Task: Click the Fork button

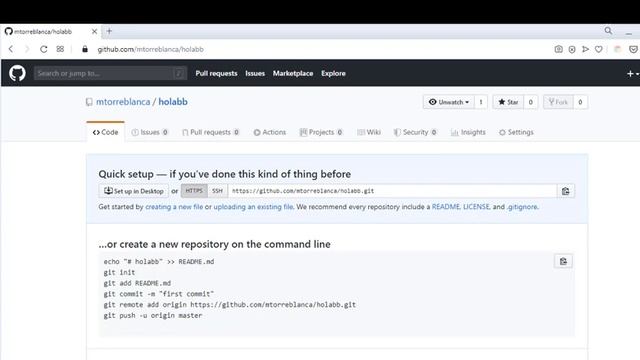Action: pyautogui.click(x=558, y=102)
